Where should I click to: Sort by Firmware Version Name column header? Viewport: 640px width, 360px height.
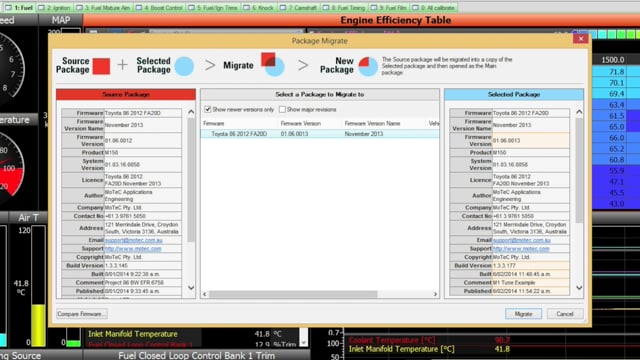372,123
